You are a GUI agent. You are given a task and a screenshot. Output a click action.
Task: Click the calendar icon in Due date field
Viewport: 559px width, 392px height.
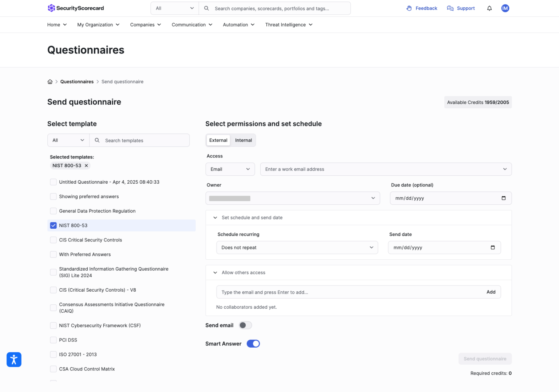503,198
